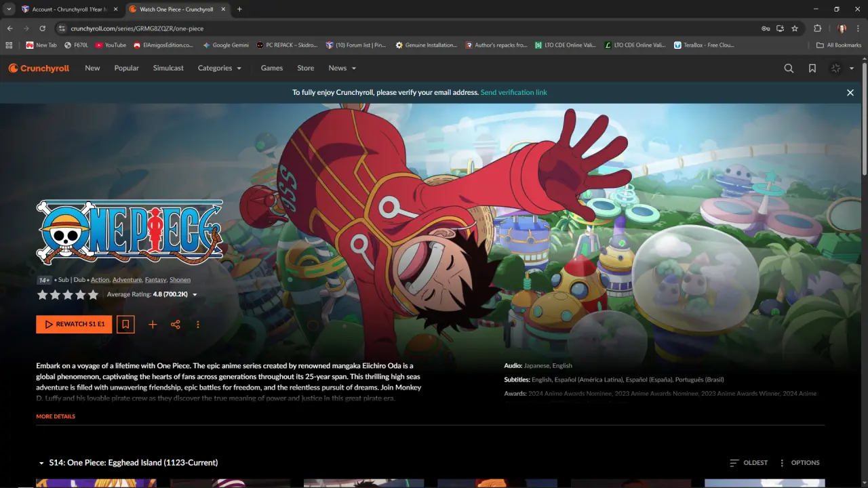Go back to the previous page
Viewport: 868px width, 488px height.
(10, 28)
